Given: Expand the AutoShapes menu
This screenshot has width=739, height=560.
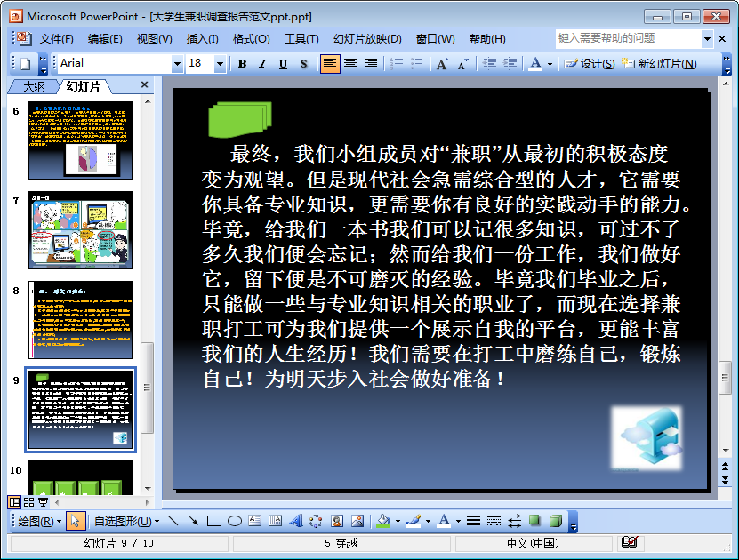Looking at the screenshot, I should (x=127, y=521).
